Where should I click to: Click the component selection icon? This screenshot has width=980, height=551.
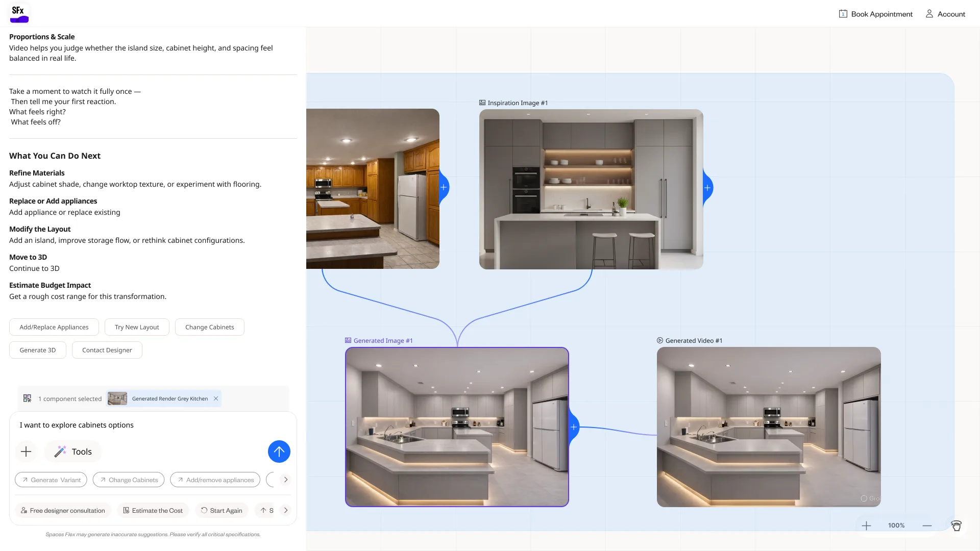click(28, 398)
